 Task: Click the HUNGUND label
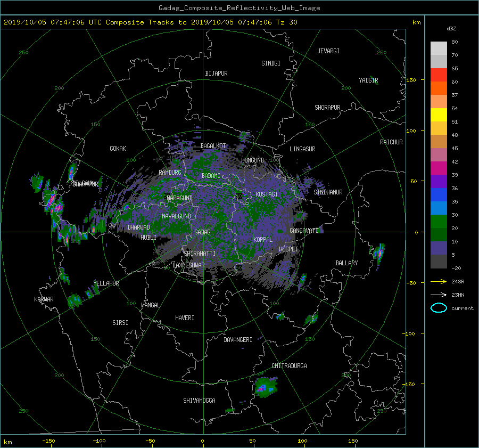click(x=252, y=160)
